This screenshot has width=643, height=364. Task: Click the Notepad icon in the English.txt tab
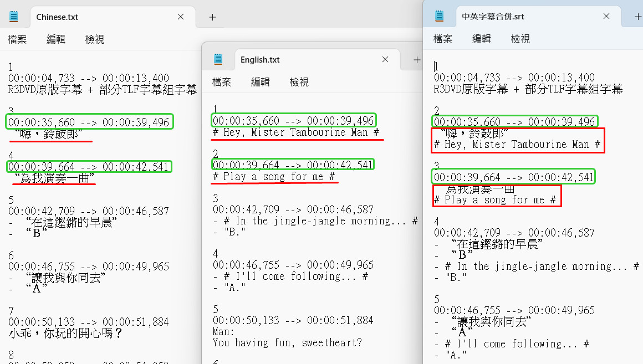point(218,60)
